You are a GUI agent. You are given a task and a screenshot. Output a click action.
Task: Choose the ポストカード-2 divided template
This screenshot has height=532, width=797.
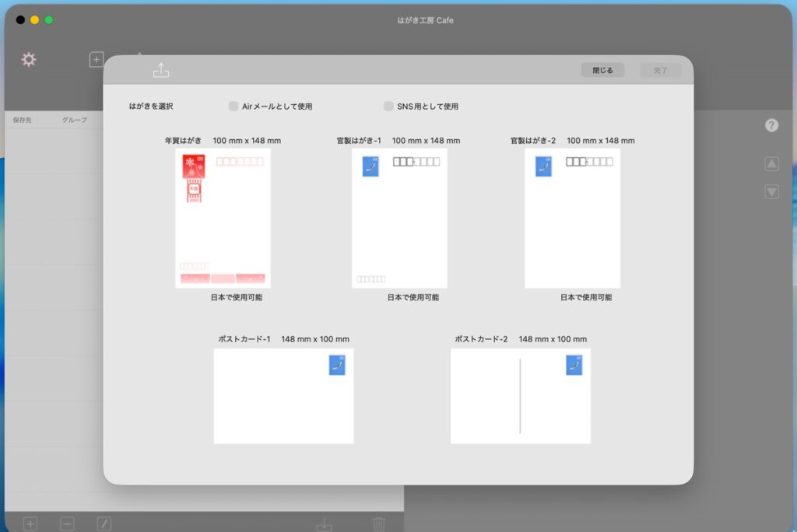pos(520,396)
